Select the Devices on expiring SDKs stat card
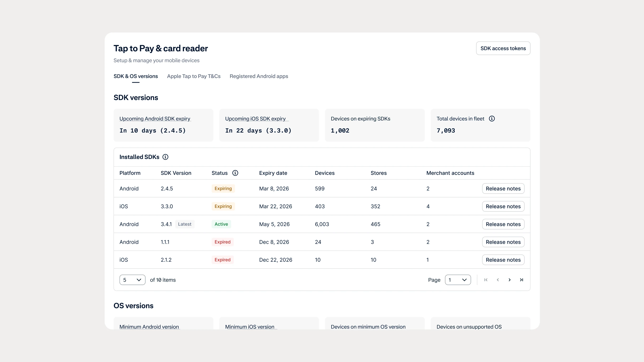The height and width of the screenshot is (362, 644). [375, 125]
